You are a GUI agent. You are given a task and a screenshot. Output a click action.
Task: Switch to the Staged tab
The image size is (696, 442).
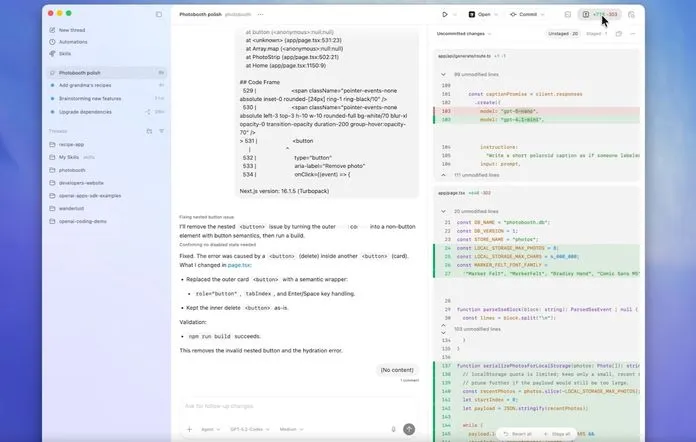(x=597, y=33)
